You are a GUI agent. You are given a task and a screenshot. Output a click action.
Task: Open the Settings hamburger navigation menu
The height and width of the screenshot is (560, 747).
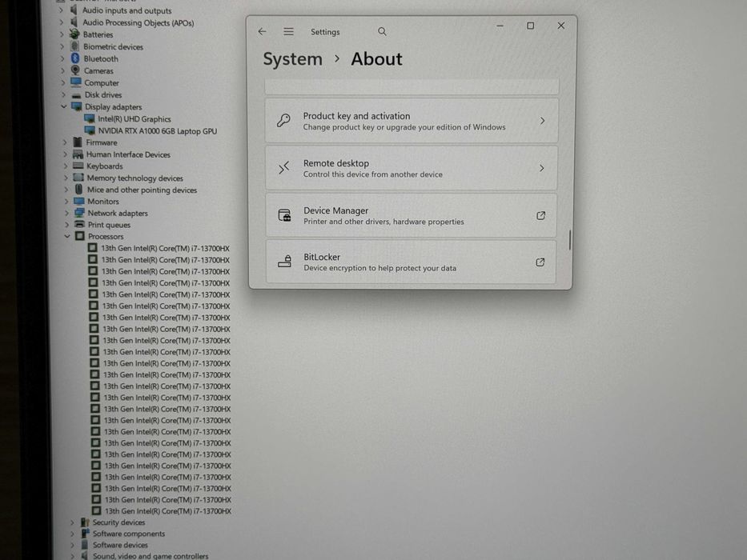pos(288,31)
